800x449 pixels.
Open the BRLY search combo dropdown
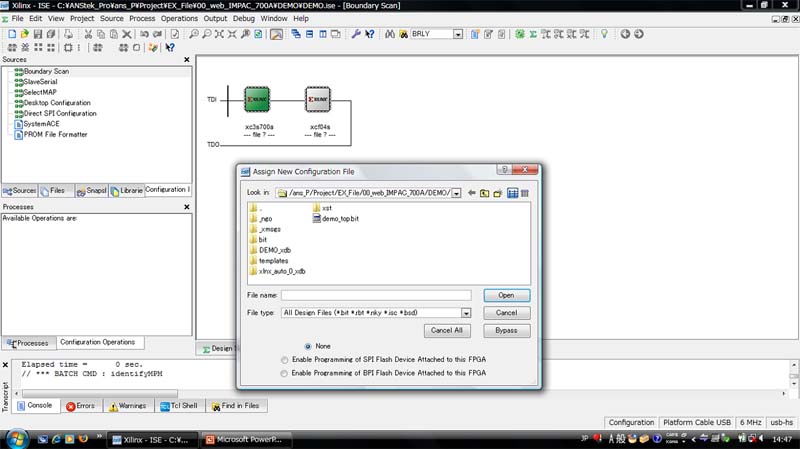458,34
